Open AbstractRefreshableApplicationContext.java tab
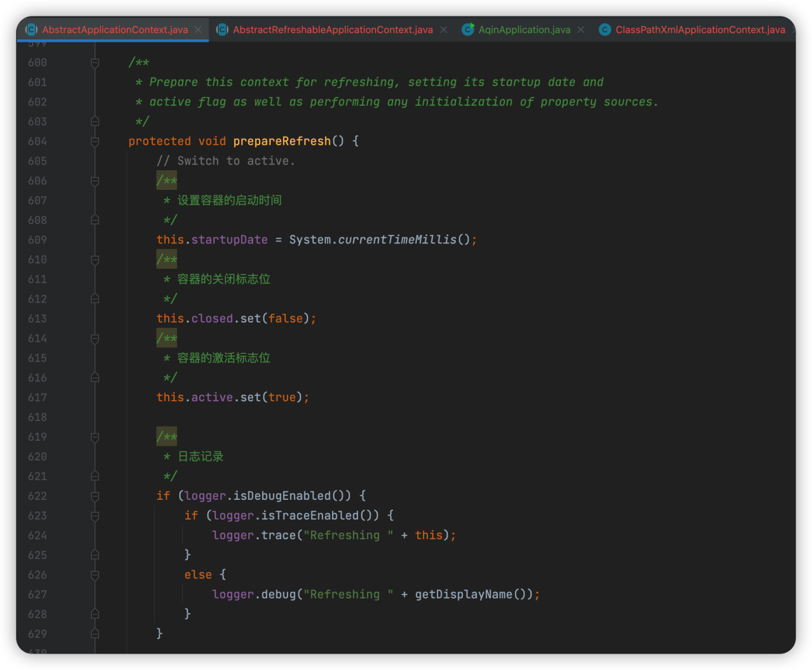This screenshot has width=812, height=670. pos(333,30)
